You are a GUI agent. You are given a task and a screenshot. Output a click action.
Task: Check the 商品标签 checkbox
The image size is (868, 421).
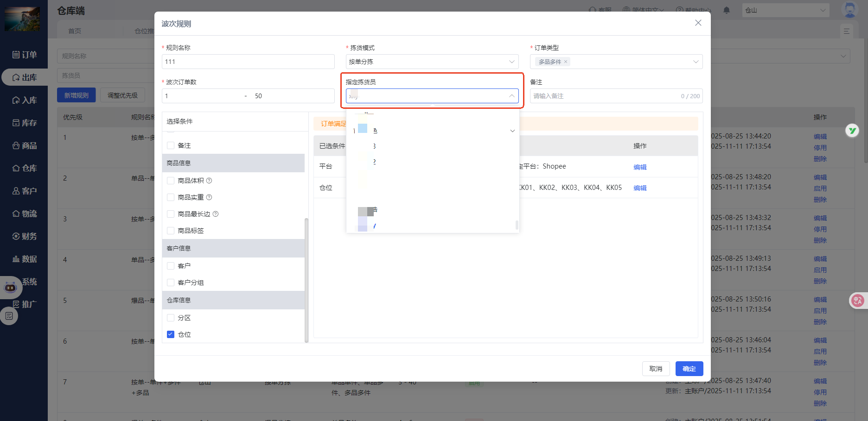click(x=171, y=231)
